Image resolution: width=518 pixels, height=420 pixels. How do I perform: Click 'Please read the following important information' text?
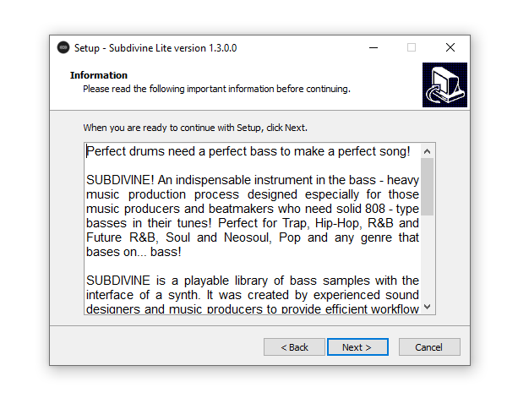(x=216, y=90)
